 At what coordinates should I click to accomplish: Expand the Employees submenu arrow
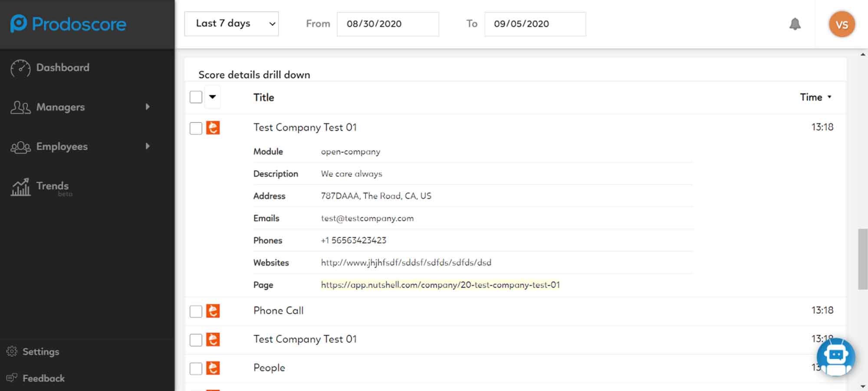pos(148,146)
